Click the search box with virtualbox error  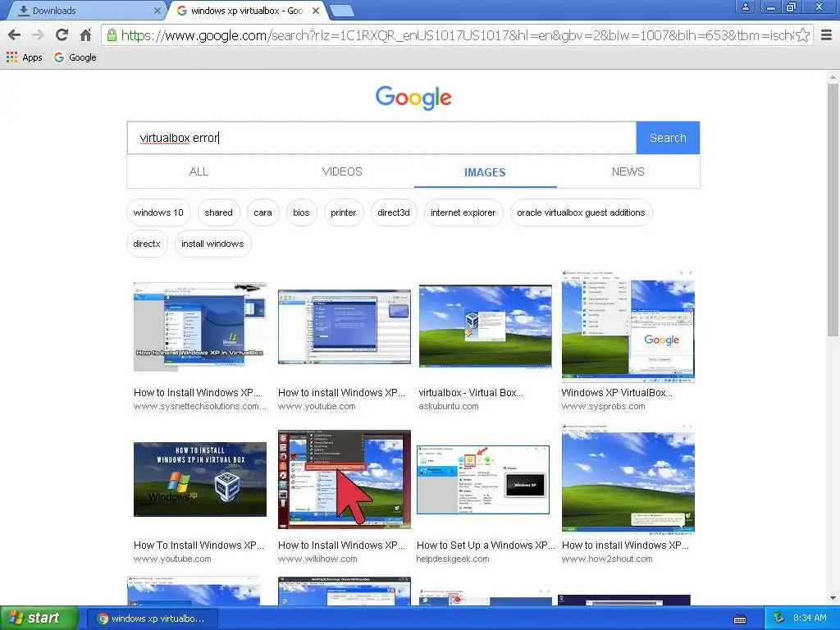click(x=381, y=138)
